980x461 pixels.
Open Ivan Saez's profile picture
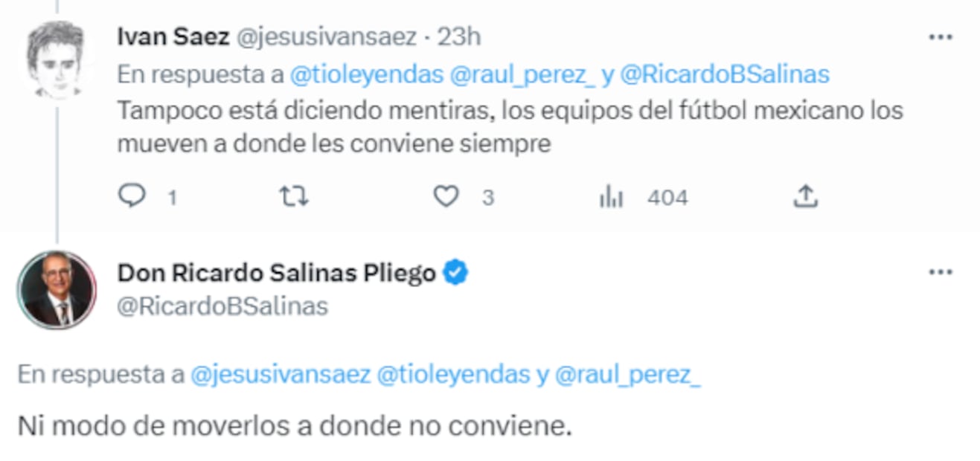click(x=56, y=58)
